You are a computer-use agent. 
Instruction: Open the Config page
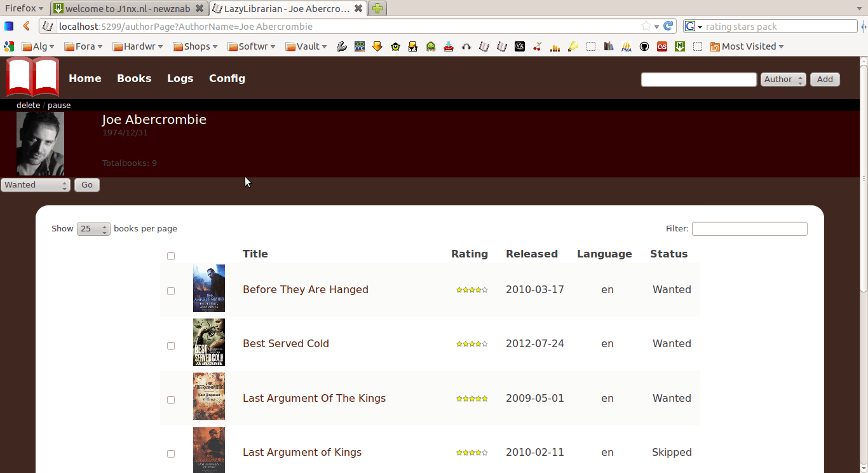(x=227, y=78)
